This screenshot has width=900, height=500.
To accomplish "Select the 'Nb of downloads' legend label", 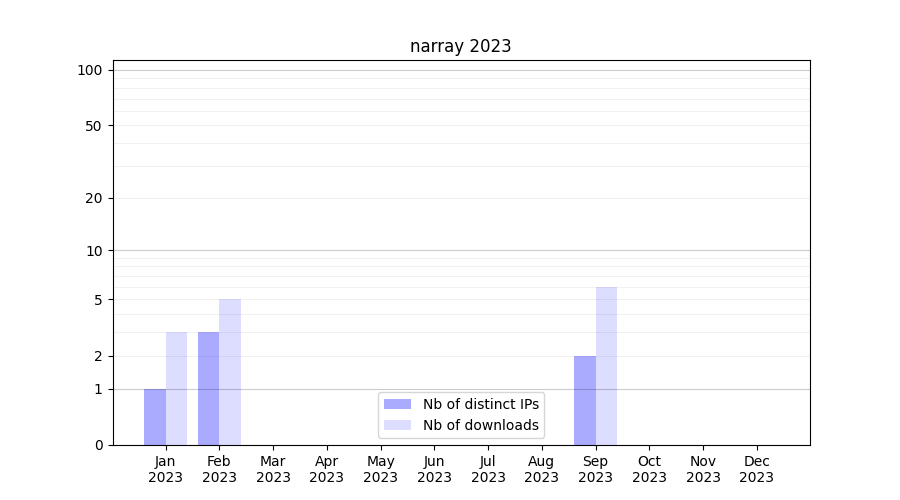I will point(480,425).
